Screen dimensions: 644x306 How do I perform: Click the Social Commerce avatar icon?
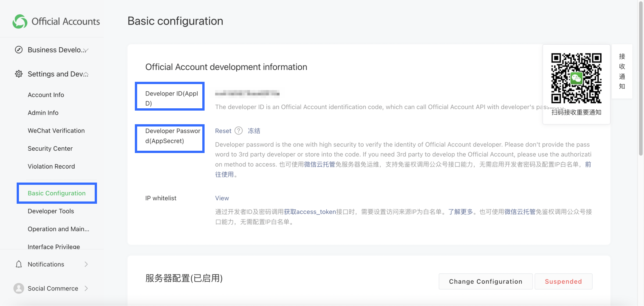(19, 288)
